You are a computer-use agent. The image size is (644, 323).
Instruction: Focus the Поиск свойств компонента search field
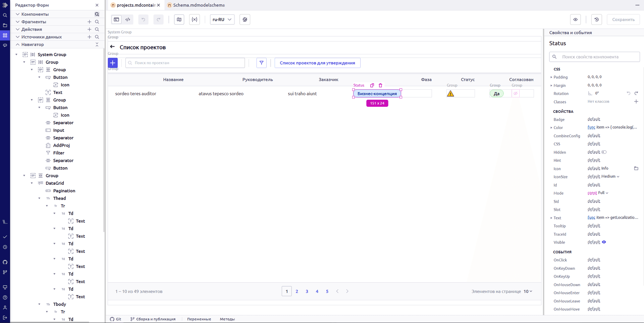(594, 57)
